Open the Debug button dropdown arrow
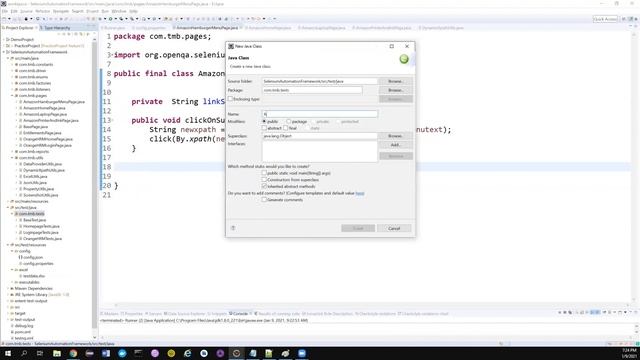The height and width of the screenshot is (360, 640). coord(105,19)
